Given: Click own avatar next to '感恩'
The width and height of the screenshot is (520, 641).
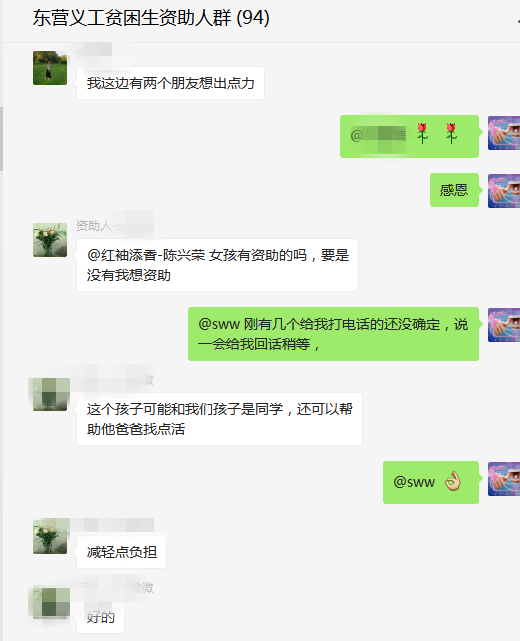Looking at the screenshot, I should point(504,191).
